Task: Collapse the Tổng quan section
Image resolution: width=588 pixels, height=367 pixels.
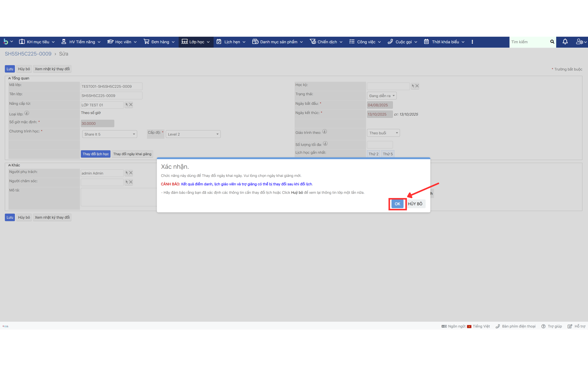Action: (x=9, y=78)
